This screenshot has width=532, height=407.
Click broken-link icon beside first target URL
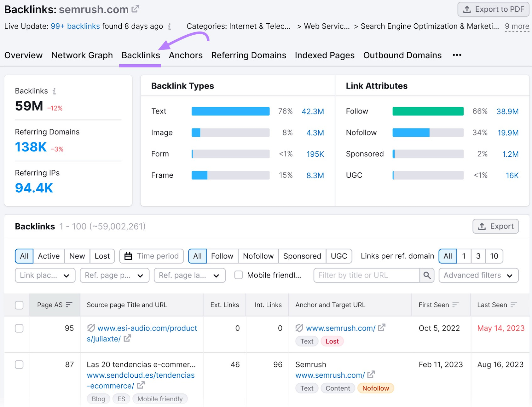(299, 328)
